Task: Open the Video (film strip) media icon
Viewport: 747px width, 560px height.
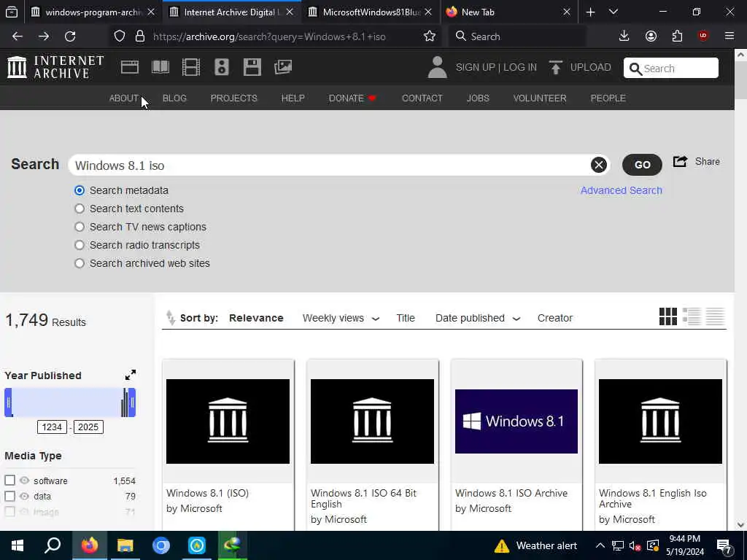Action: click(x=191, y=67)
